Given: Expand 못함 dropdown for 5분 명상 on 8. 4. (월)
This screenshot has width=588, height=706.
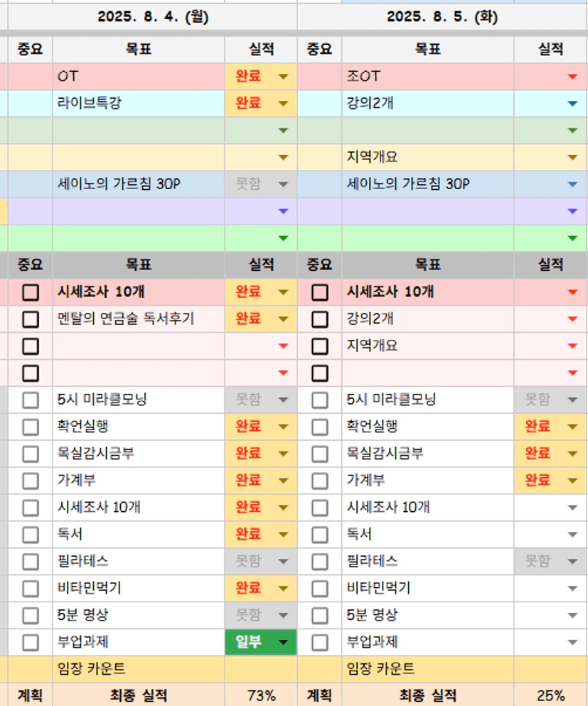Looking at the screenshot, I should pos(283,616).
